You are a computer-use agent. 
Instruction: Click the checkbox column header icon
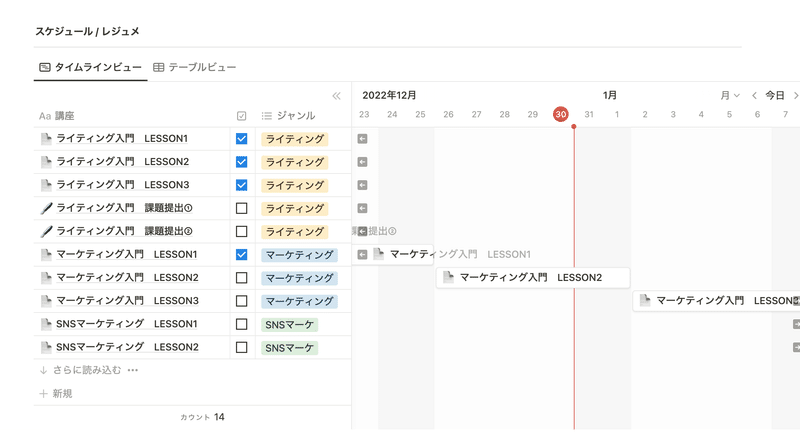pos(241,116)
